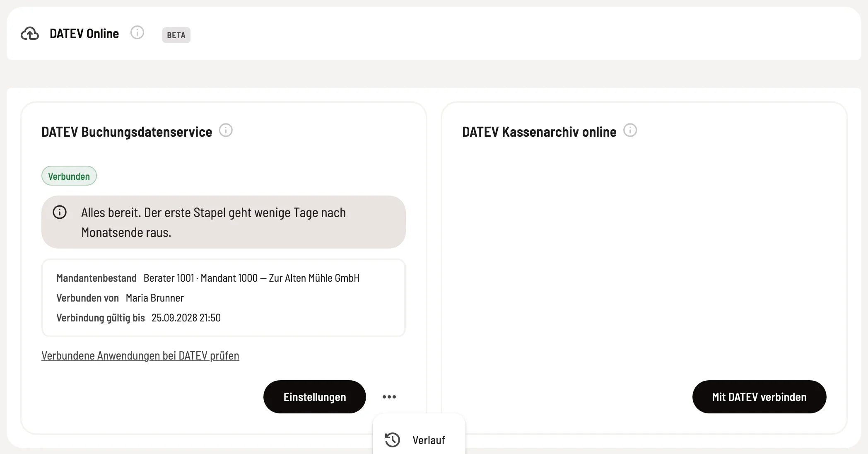Click the Verbunden status badge
This screenshot has width=868, height=454.
[x=69, y=176]
